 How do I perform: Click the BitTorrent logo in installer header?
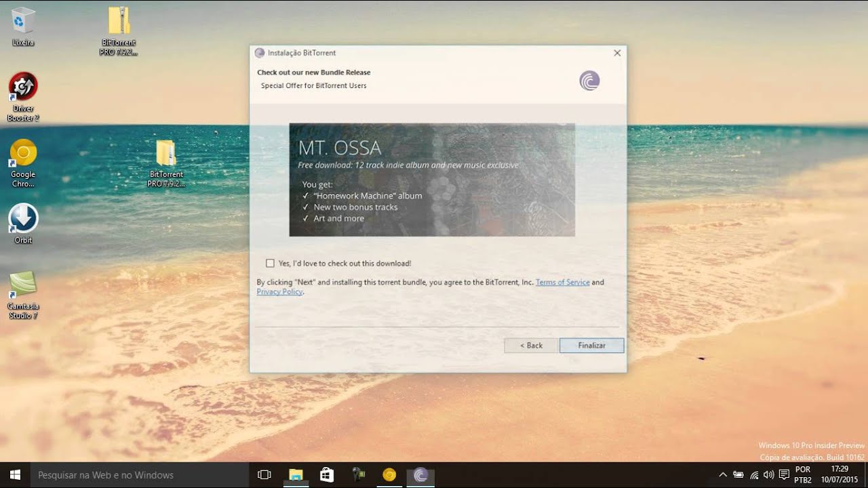click(x=589, y=81)
